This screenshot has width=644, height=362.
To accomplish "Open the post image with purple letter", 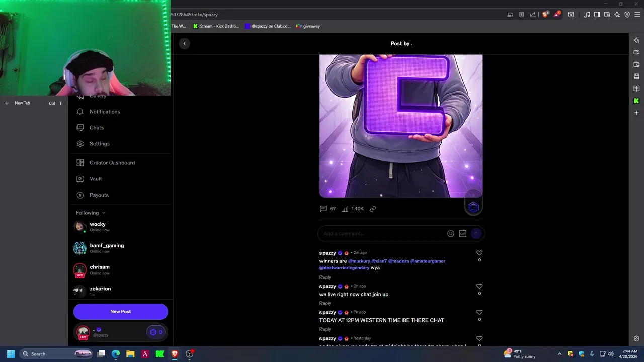I will (x=401, y=126).
